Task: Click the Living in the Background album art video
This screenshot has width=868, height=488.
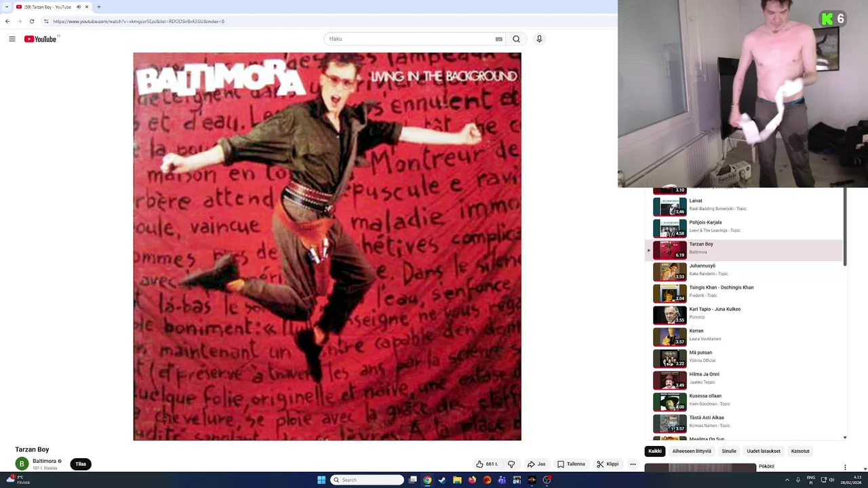Action: pyautogui.click(x=327, y=247)
